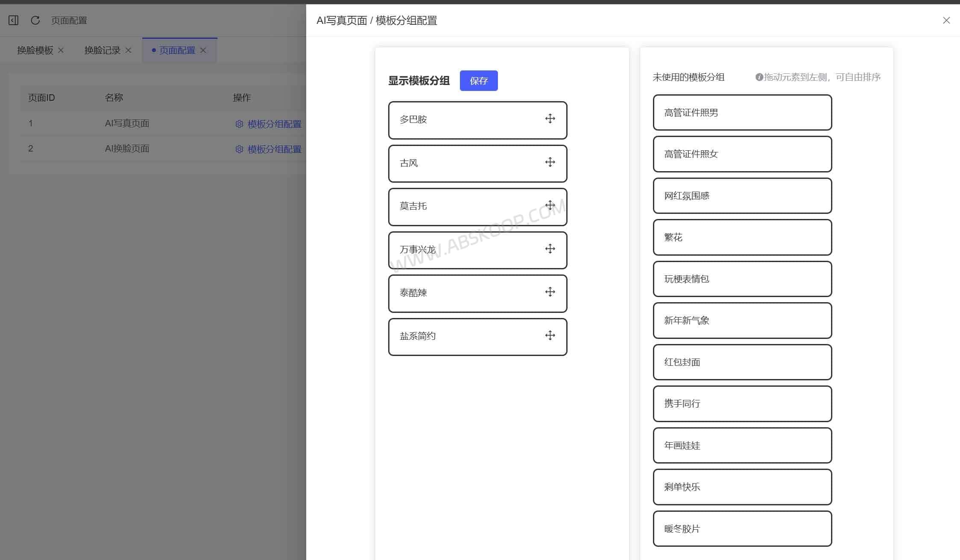Click the 页面ID column header

click(x=41, y=98)
